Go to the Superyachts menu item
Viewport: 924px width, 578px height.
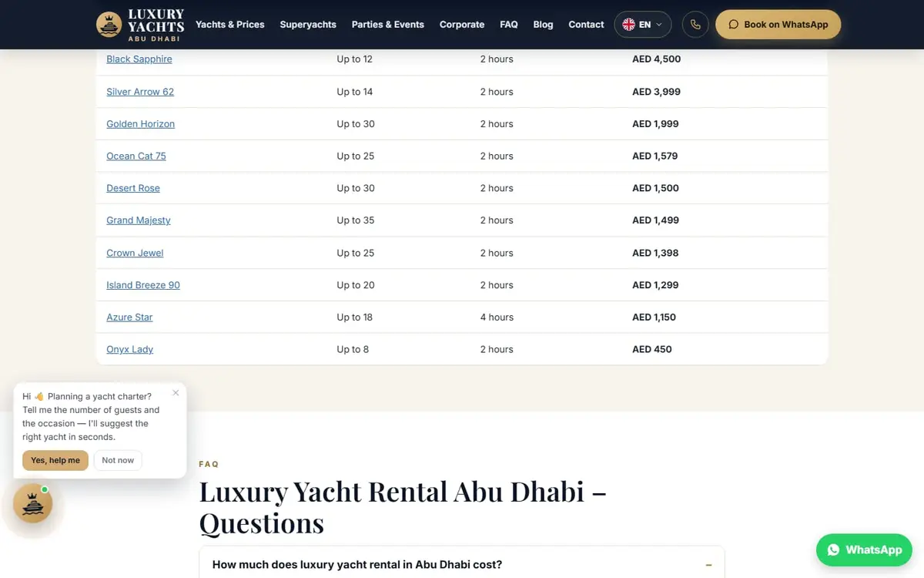coord(308,25)
